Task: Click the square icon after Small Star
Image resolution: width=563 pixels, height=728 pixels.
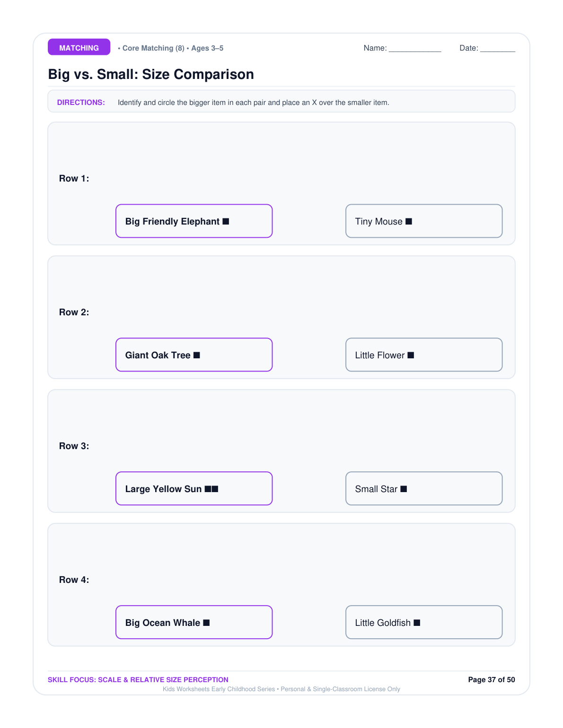Action: pos(404,489)
